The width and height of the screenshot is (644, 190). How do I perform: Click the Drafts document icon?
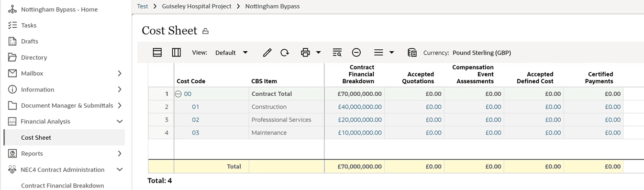click(x=12, y=41)
